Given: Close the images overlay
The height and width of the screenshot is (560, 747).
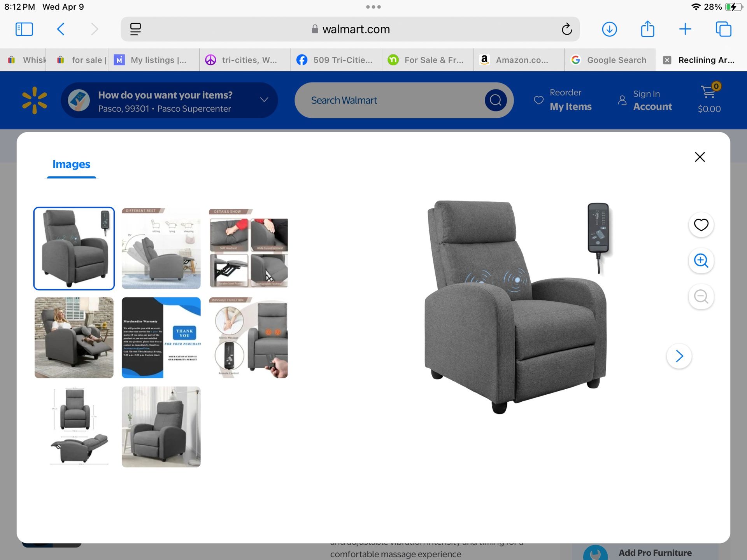Looking at the screenshot, I should pyautogui.click(x=700, y=157).
